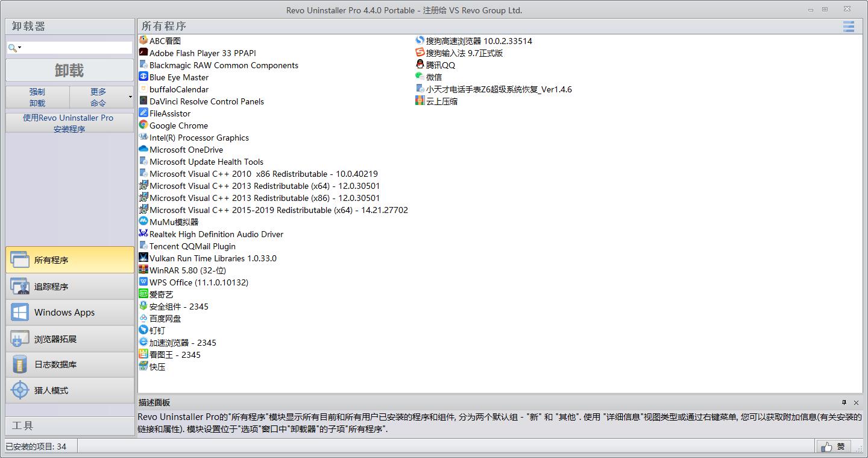Image resolution: width=868 pixels, height=458 pixels.
Task: Open the 追踪程序 module
Action: (69, 286)
